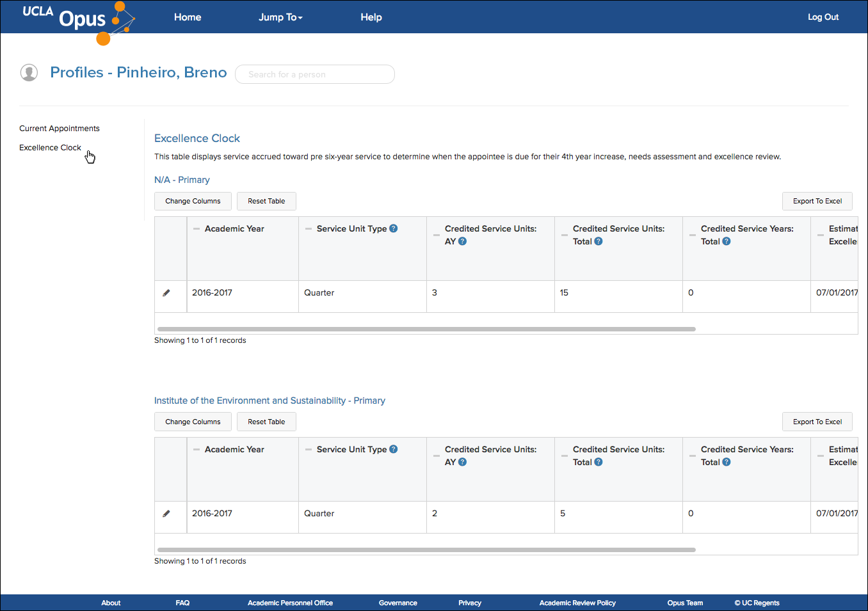Select Current Appointments in the sidebar

(60, 129)
